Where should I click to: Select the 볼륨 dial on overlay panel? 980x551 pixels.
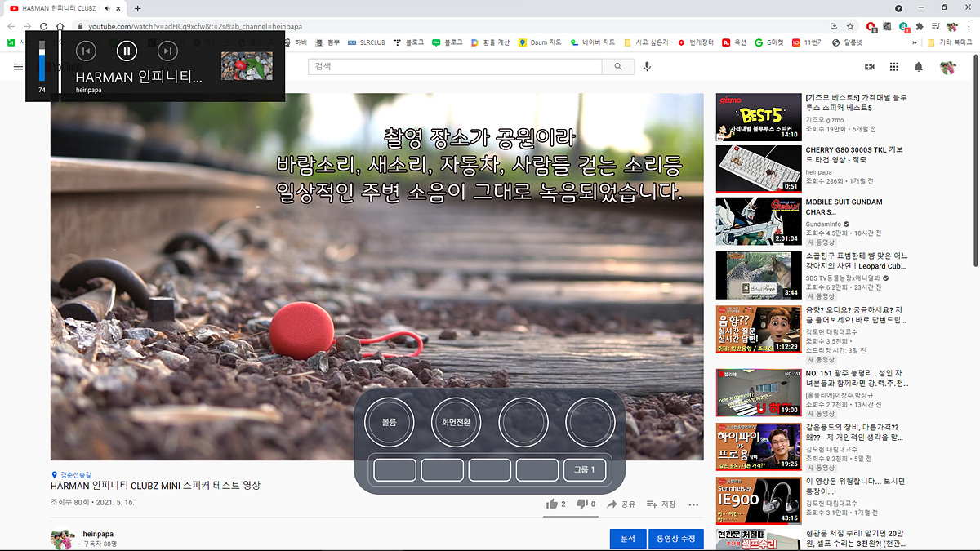pos(389,423)
